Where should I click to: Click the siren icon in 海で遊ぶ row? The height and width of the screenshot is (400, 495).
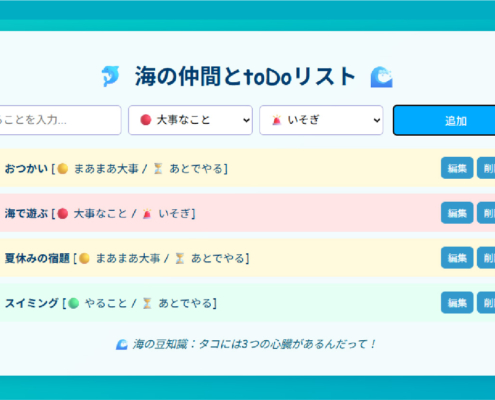click(x=147, y=213)
